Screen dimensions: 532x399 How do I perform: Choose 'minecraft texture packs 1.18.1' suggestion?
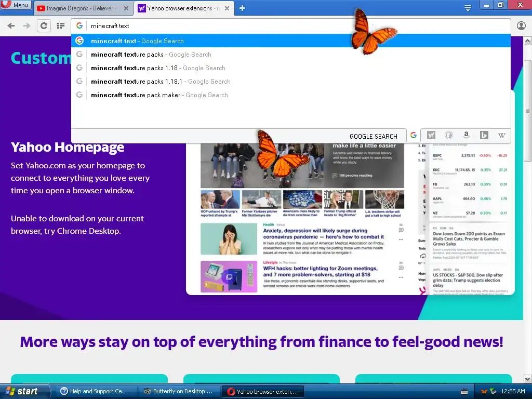click(291, 82)
